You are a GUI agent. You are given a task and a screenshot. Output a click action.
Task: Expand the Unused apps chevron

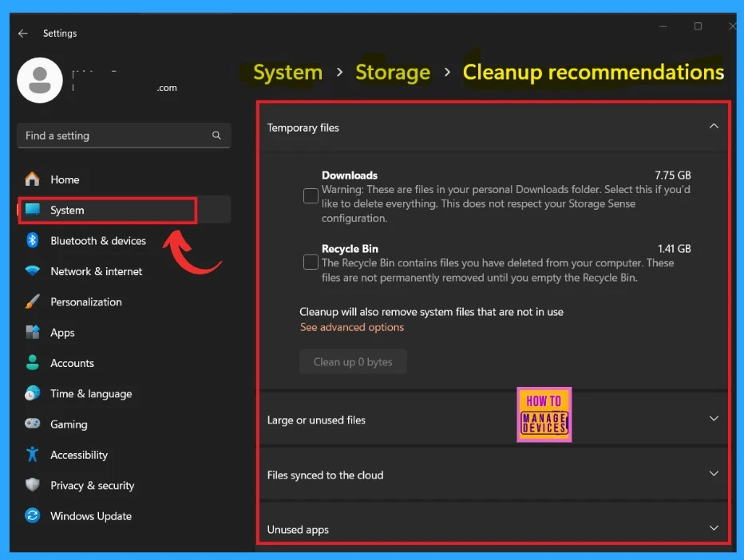714,528
